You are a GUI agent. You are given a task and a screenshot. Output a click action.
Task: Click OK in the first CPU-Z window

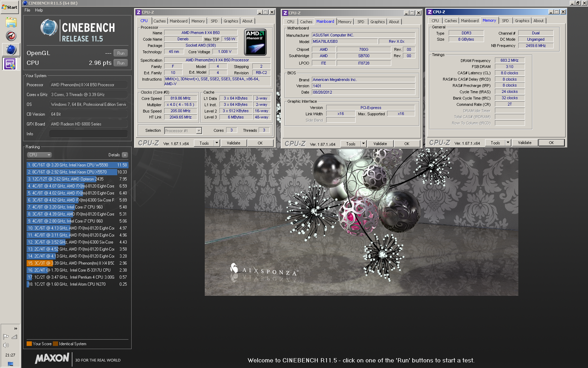point(260,143)
